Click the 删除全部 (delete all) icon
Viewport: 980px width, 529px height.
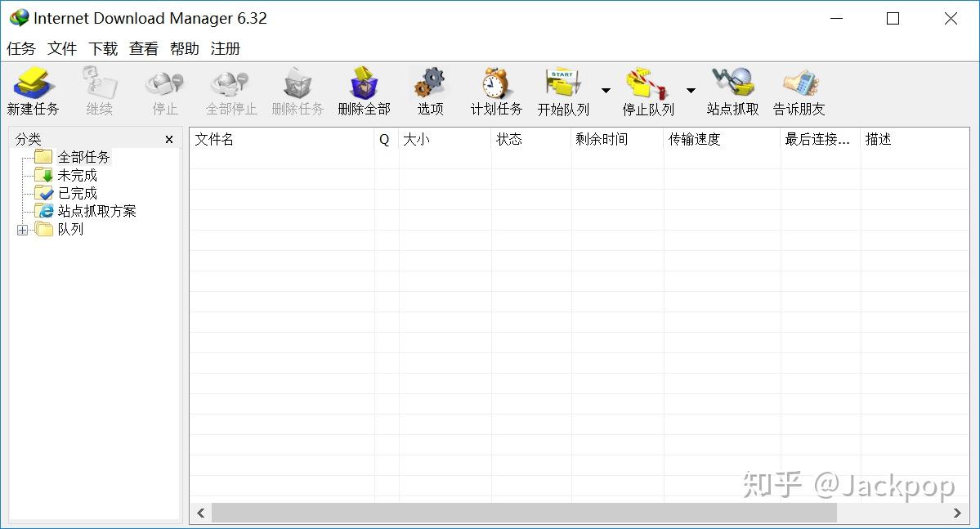(x=364, y=83)
